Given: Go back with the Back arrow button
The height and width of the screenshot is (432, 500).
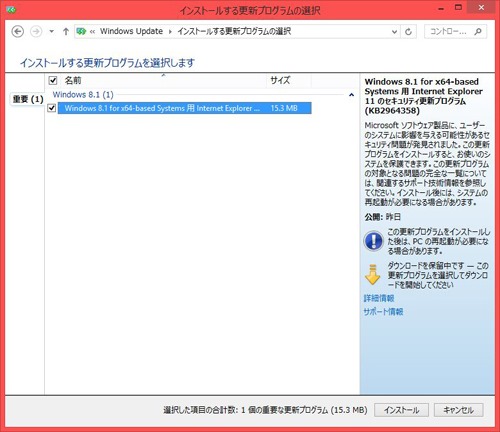Looking at the screenshot, I should coord(18,32).
